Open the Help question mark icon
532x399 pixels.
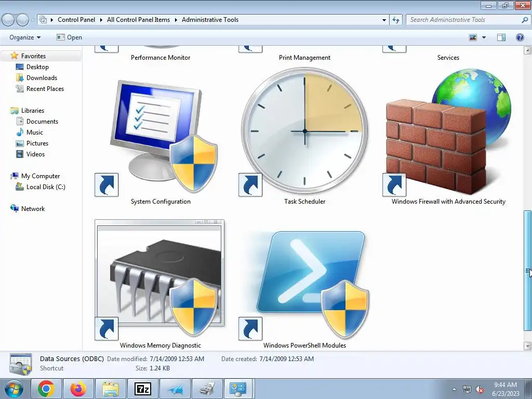520,37
